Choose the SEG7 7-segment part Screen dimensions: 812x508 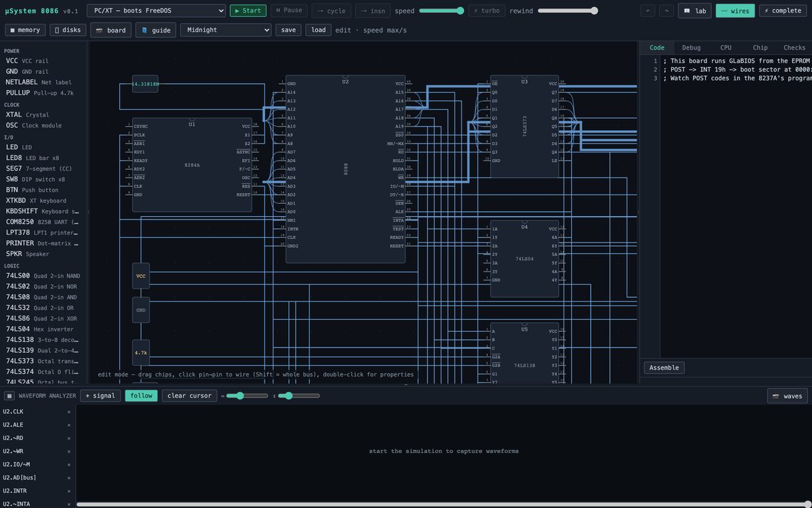pos(43,168)
